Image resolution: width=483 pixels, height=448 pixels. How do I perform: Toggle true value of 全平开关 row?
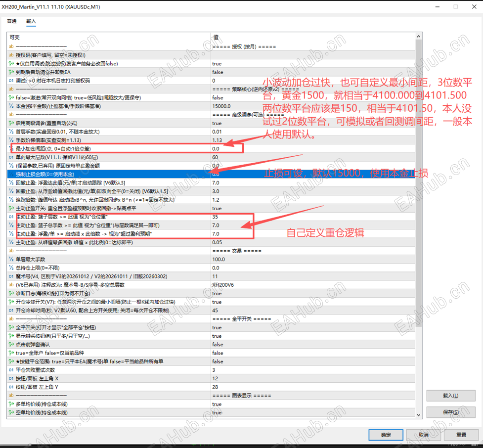217,327
